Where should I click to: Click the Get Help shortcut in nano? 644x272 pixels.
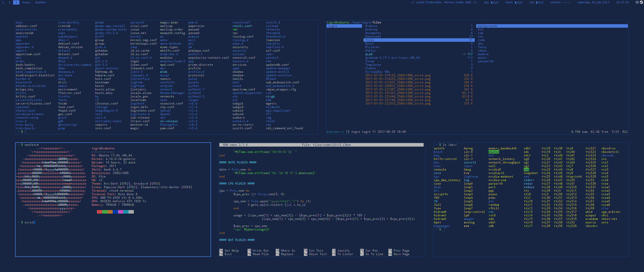pyautogui.click(x=231, y=251)
